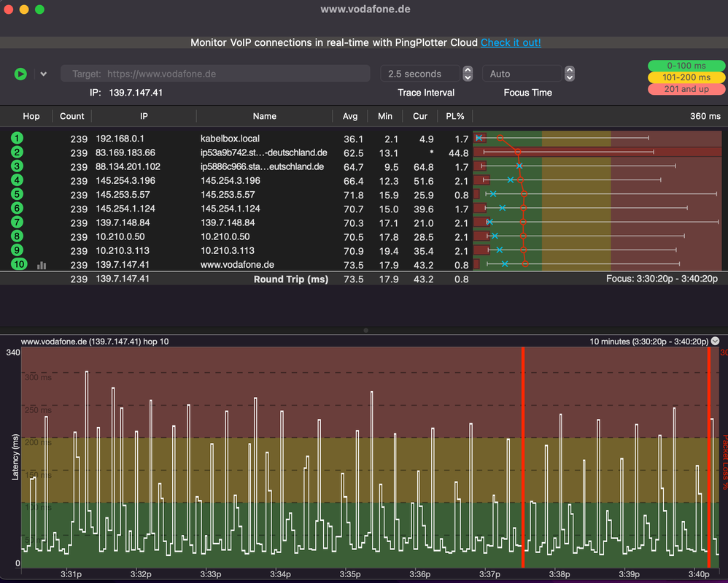Start tracing with the green play button
Screen dimensions: 728x583
coord(20,74)
